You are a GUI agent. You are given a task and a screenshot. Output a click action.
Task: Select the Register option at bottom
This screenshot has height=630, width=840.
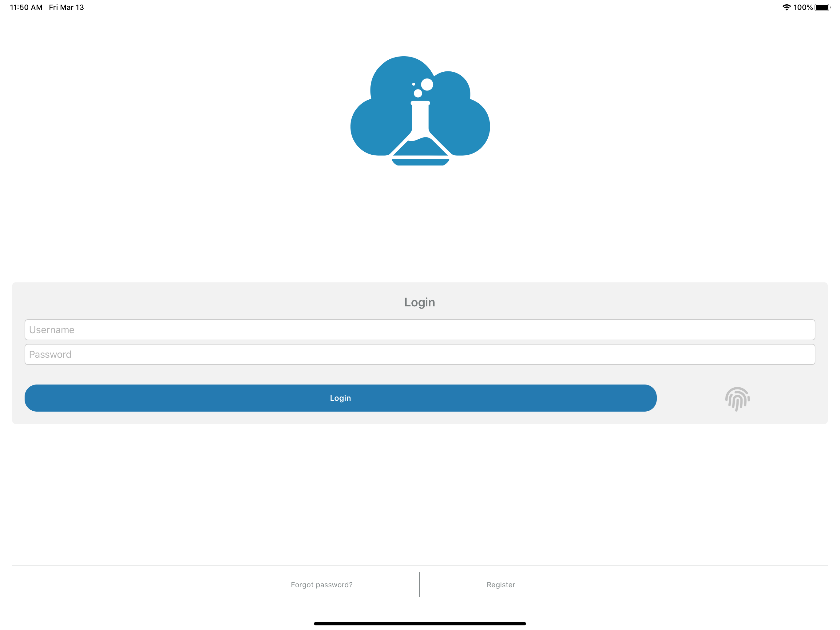pyautogui.click(x=501, y=584)
